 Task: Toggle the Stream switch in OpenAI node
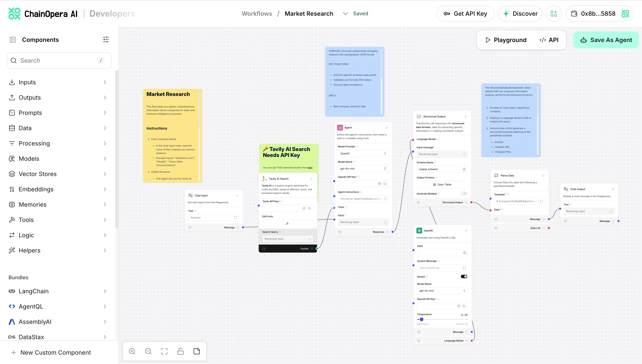click(x=464, y=277)
